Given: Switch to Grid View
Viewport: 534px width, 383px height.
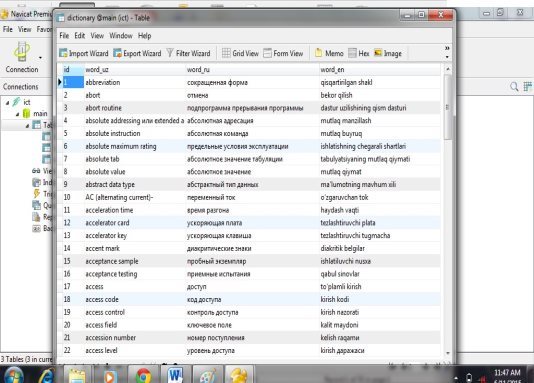Looking at the screenshot, I should 240,53.
